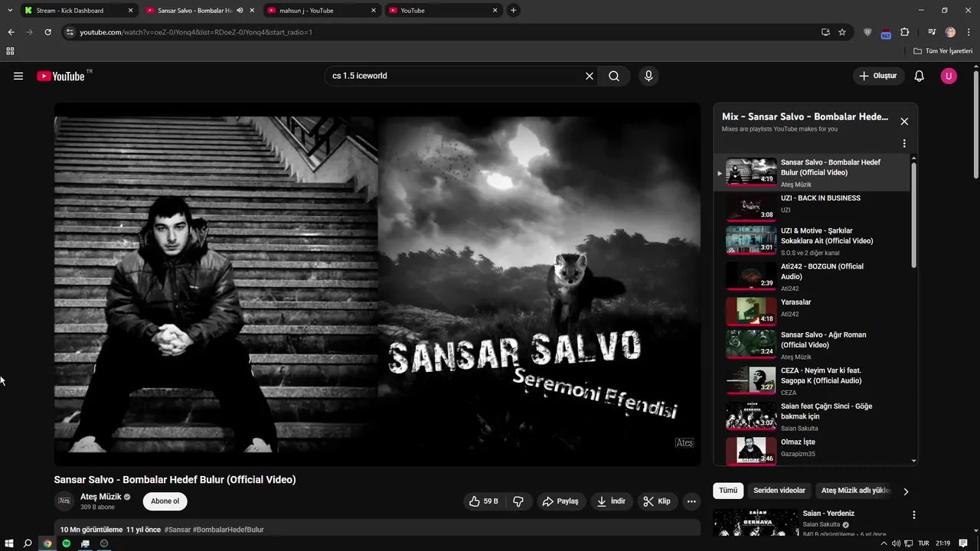Mute the Sansar Salvo tab speaker icon
Screen dimensions: 980x551
click(240, 11)
